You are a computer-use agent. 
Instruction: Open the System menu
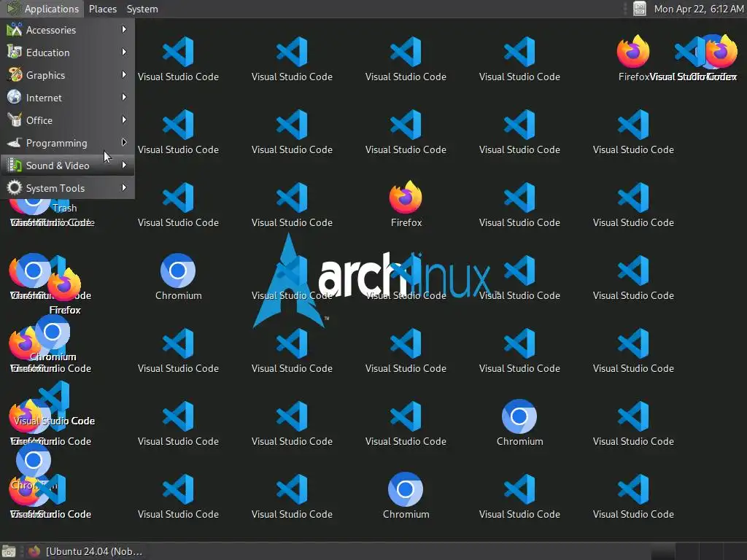(x=142, y=9)
